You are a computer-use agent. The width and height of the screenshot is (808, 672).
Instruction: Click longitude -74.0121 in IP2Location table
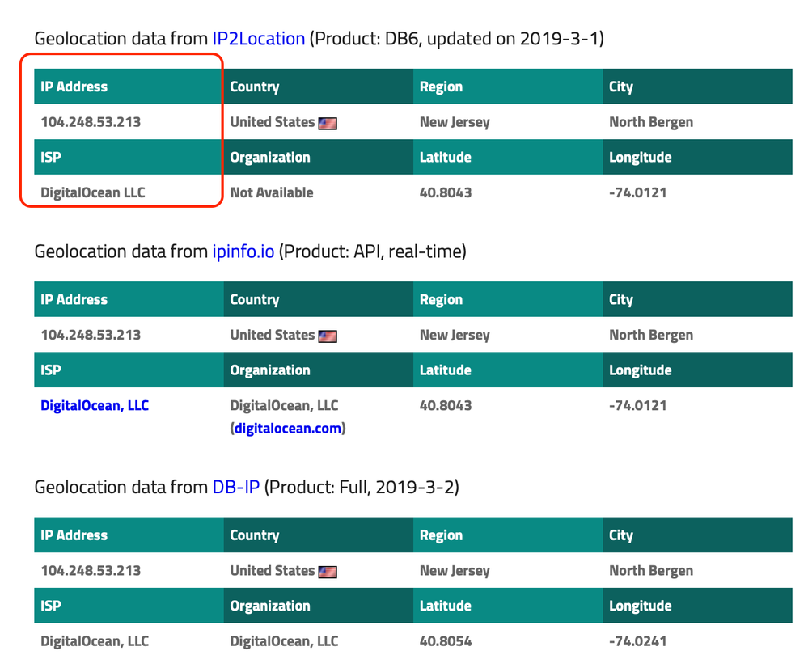coord(638,192)
